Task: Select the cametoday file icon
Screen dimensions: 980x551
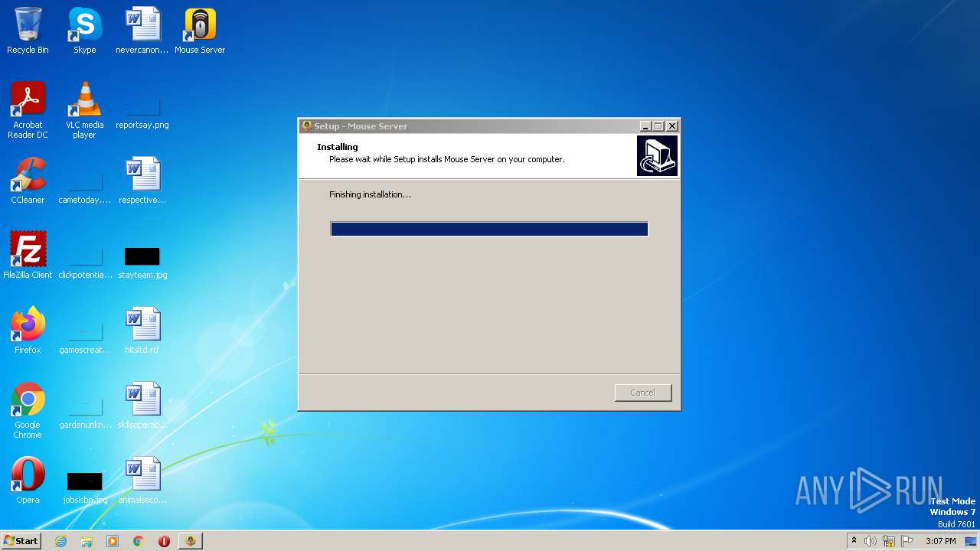Action: [x=84, y=187]
